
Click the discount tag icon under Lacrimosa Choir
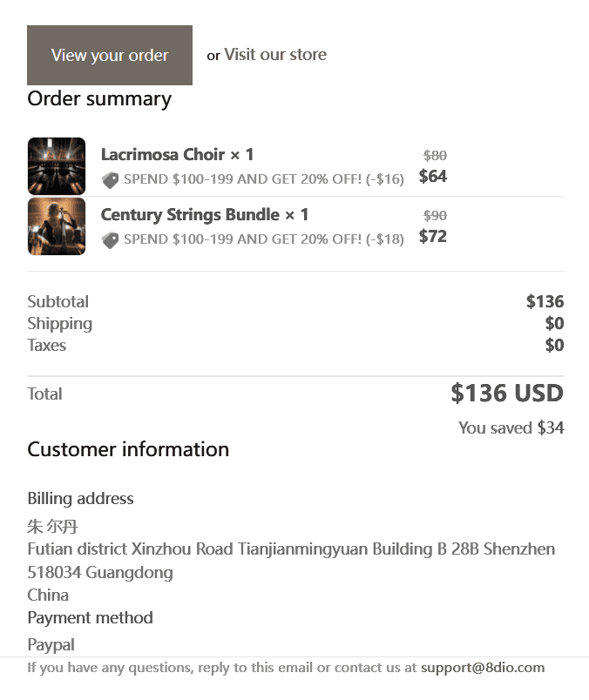click(110, 180)
